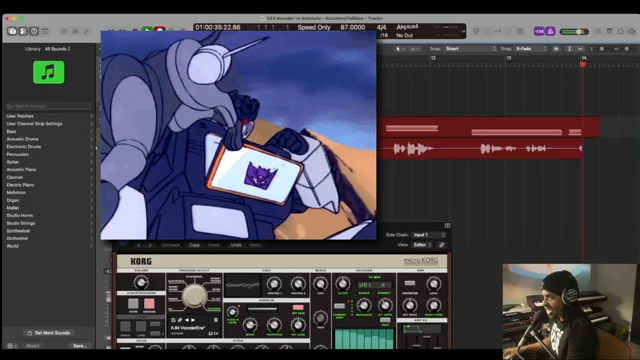This screenshot has height=360, width=640.
Task: Click microKORG previous program arrow
Action: tap(187, 320)
